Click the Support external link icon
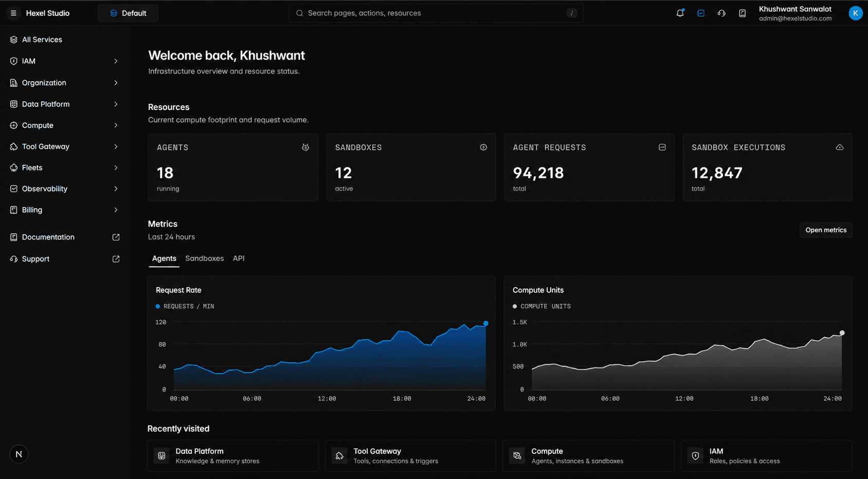 point(116,259)
